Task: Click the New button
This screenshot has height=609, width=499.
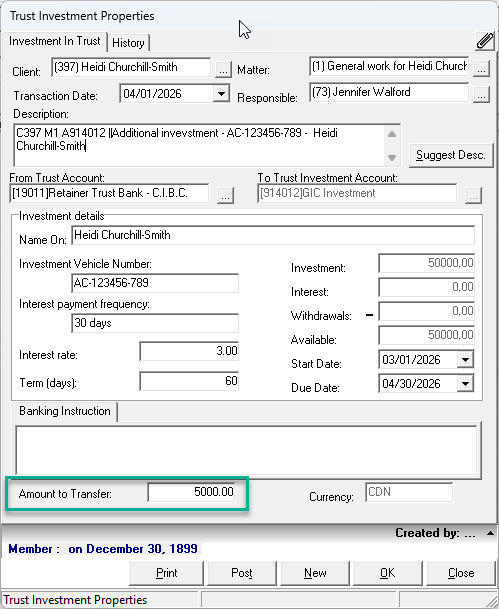Action: pos(315,573)
